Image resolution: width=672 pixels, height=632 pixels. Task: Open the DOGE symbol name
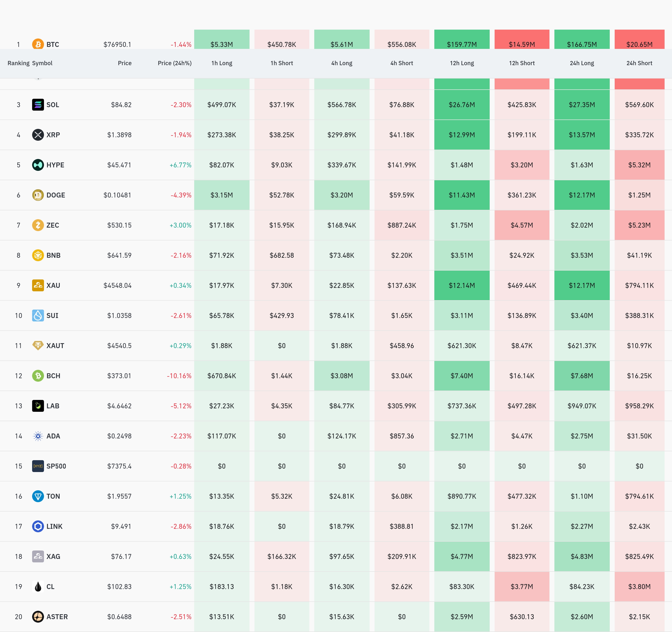click(56, 195)
